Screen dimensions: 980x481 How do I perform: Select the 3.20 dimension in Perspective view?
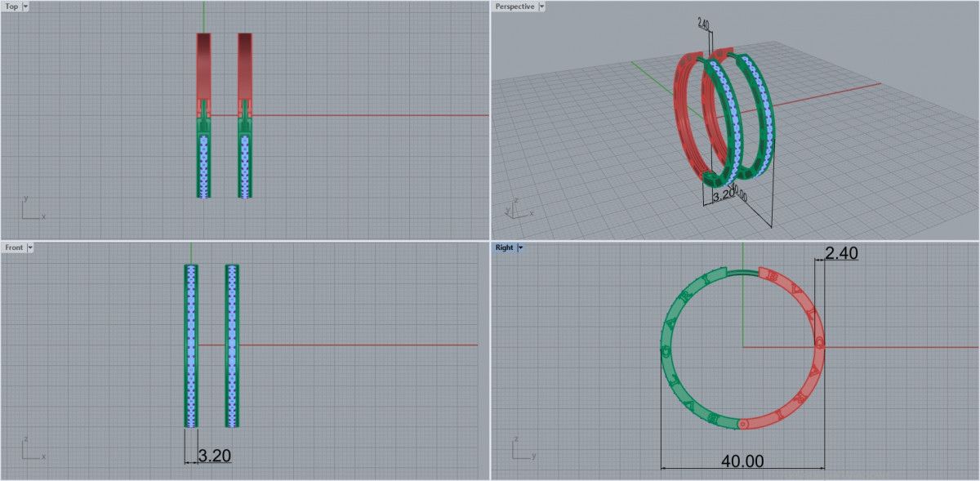tap(723, 196)
